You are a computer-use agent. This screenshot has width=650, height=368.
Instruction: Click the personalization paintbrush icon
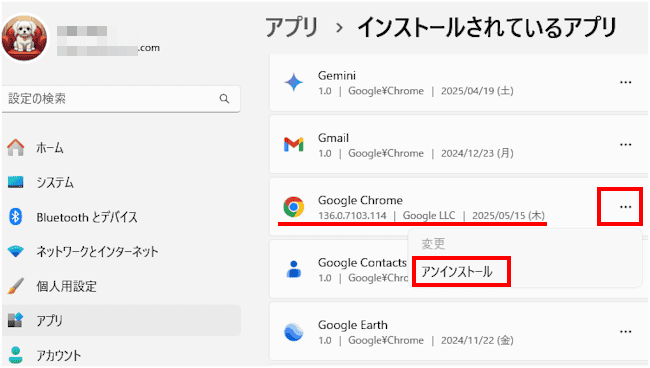coord(16,286)
